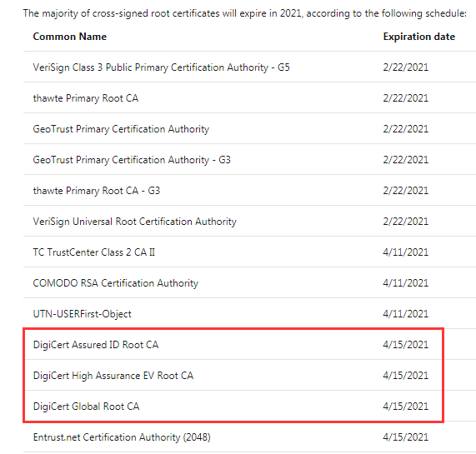Select GeoTrust Primary Certification Authority name
This screenshot has height=454, width=476.
click(x=121, y=129)
